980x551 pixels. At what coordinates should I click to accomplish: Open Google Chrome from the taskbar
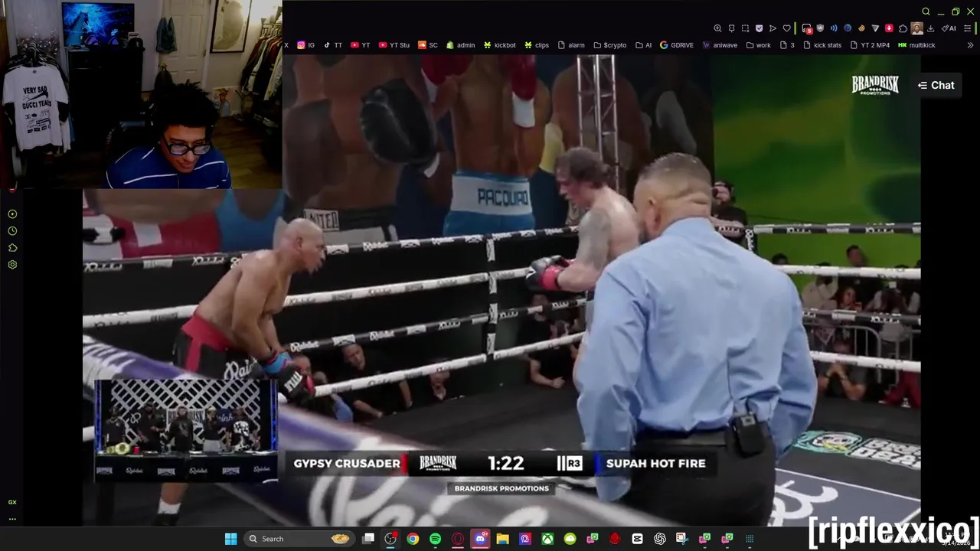413,539
